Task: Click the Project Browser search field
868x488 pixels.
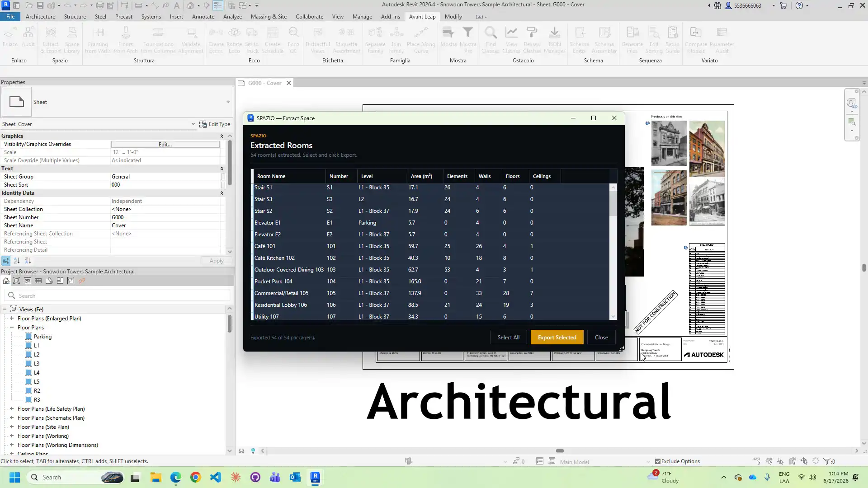Action: (118, 296)
